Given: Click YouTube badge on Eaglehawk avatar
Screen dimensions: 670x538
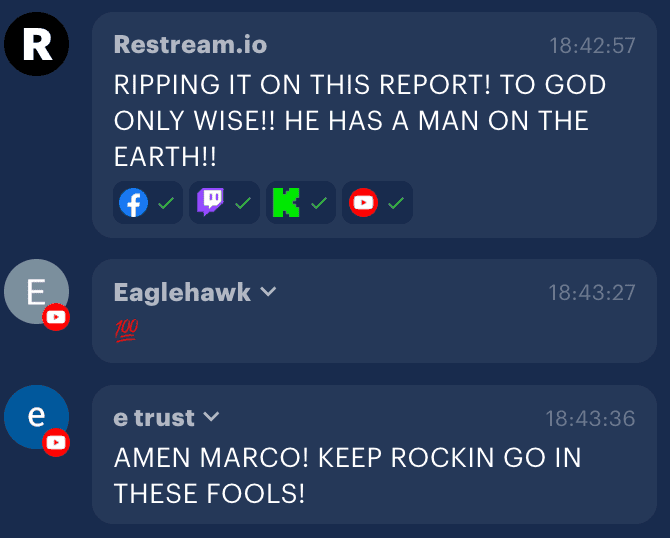Looking at the screenshot, I should click(56, 317).
